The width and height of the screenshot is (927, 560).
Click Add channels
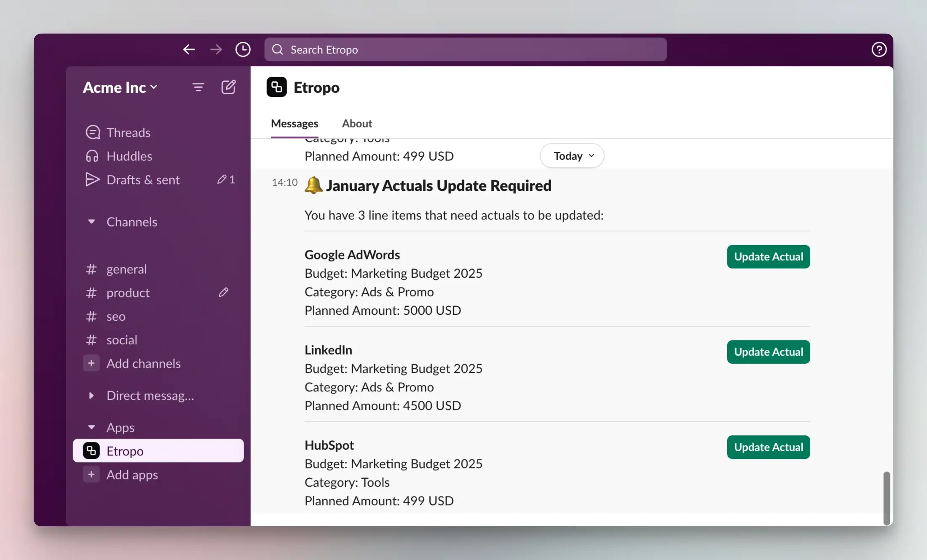(144, 363)
